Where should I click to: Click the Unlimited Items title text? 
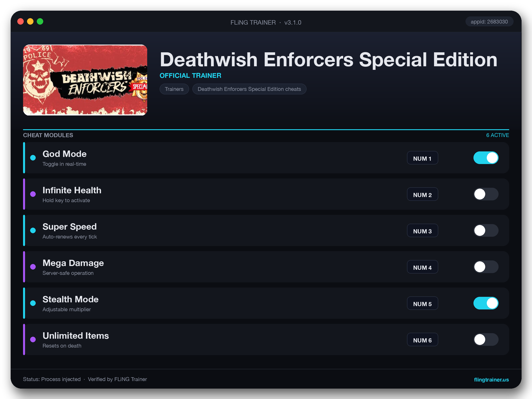(x=76, y=336)
